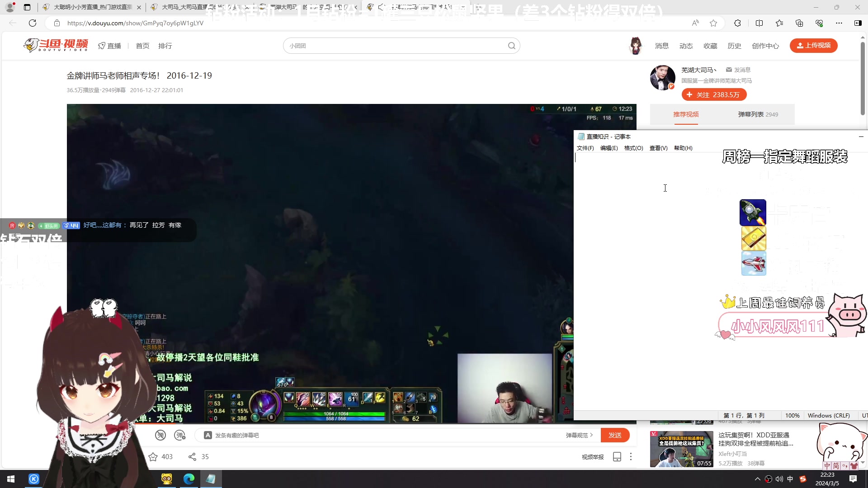The height and width of the screenshot is (488, 868).
Task: Show hidden system tray icons
Action: pyautogui.click(x=758, y=479)
